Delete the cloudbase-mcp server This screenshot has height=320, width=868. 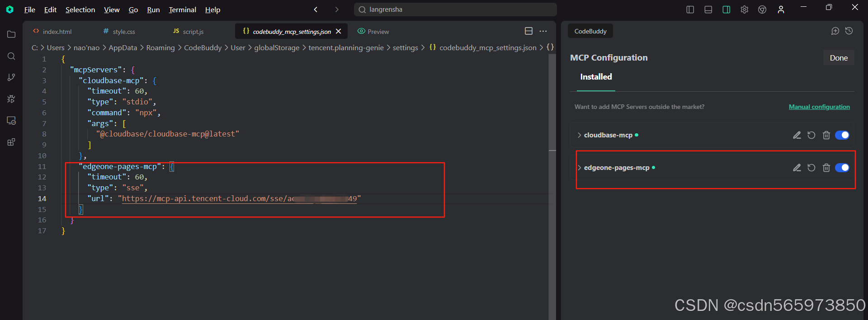[x=826, y=135]
